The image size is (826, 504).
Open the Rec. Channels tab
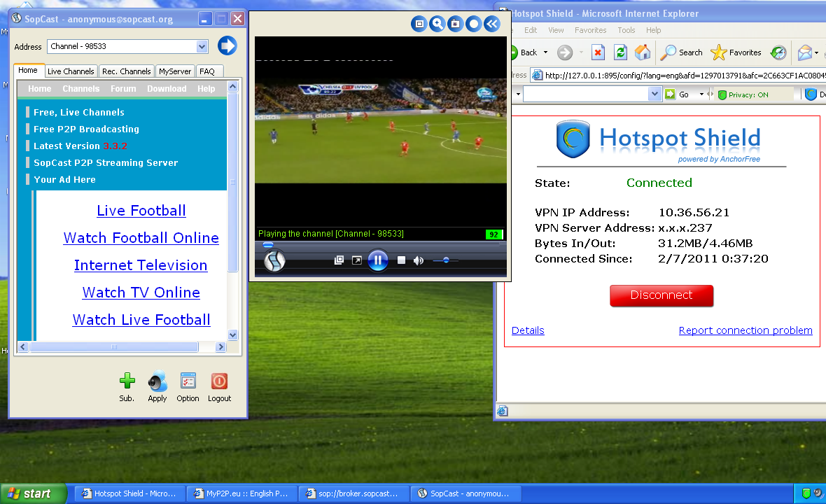[127, 71]
